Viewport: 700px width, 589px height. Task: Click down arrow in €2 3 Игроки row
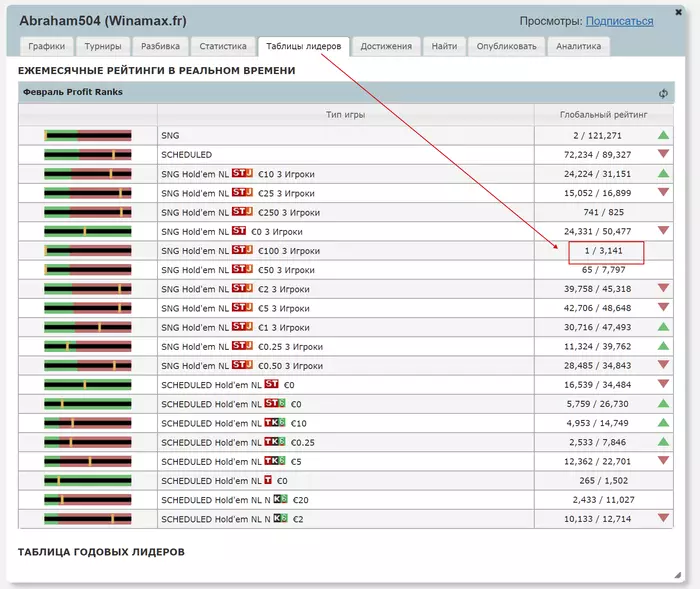click(x=663, y=288)
